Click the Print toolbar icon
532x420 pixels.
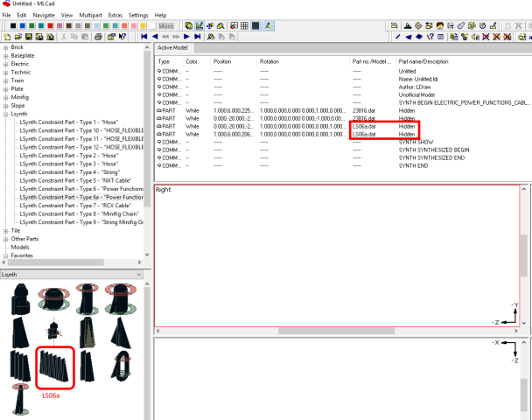coord(98,37)
